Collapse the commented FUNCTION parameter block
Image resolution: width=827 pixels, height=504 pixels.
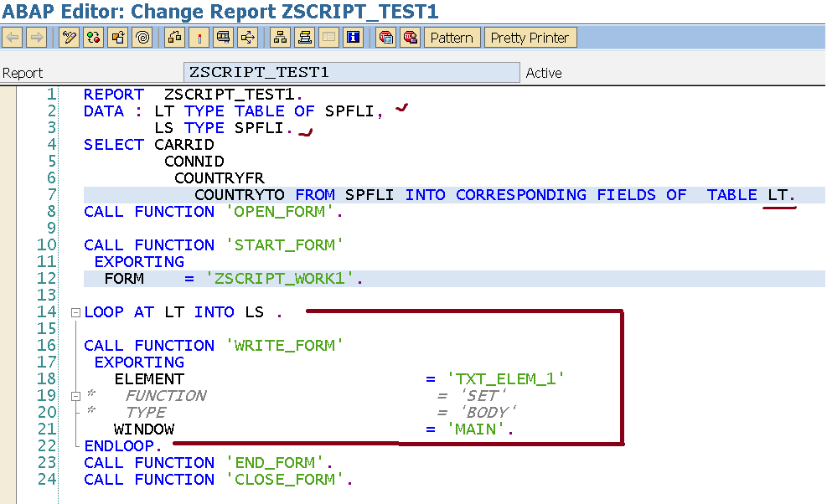coord(75,395)
